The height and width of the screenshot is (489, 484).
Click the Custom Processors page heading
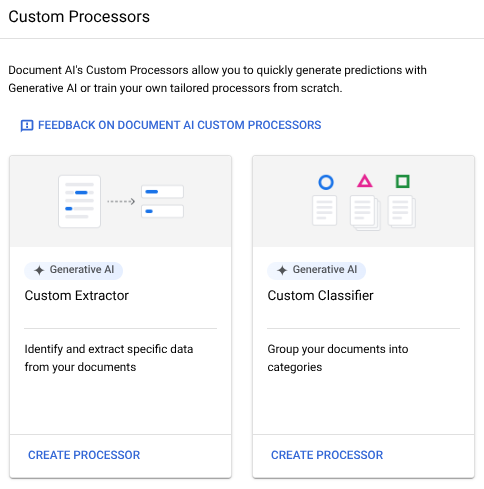pos(79,17)
